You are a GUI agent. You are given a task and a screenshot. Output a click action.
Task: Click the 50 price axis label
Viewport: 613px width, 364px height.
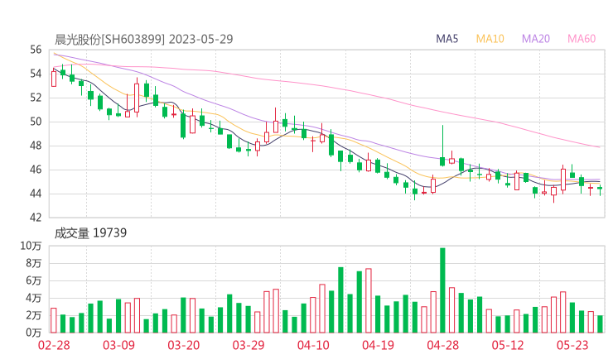coord(36,122)
